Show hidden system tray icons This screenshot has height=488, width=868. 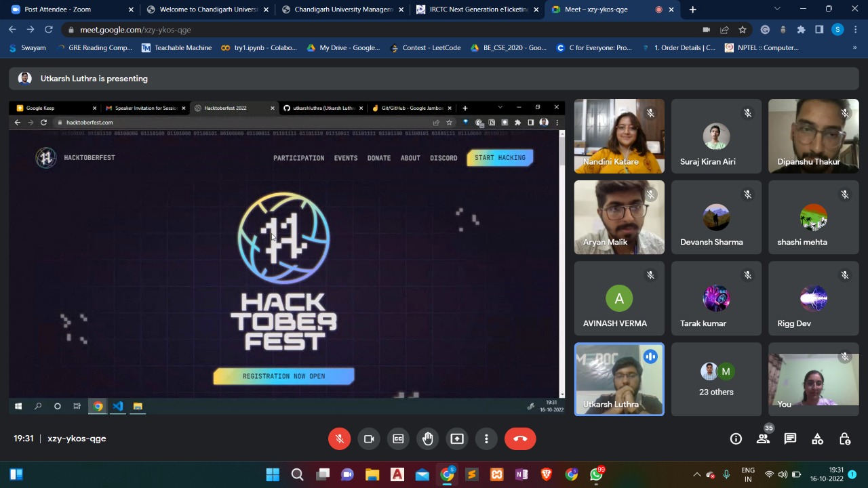point(696,474)
